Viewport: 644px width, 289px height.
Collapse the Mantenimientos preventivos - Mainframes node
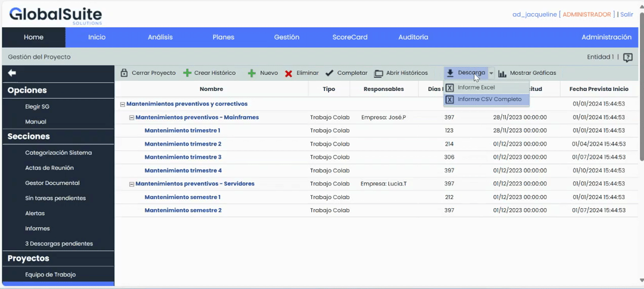tap(132, 118)
